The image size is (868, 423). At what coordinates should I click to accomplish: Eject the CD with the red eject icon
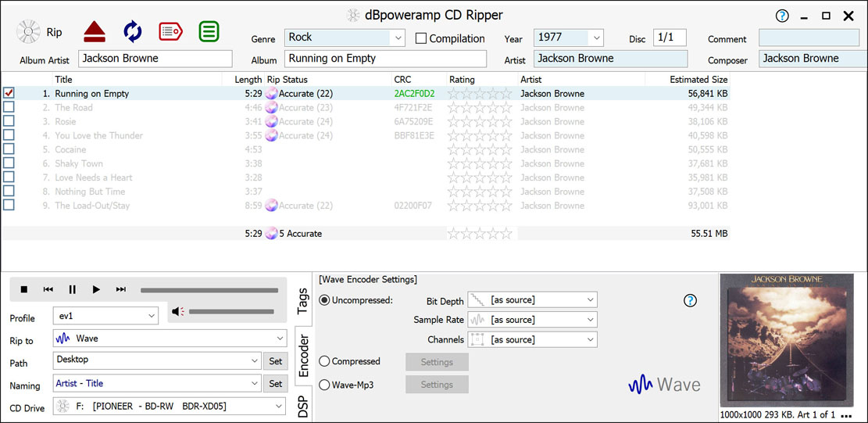(95, 31)
